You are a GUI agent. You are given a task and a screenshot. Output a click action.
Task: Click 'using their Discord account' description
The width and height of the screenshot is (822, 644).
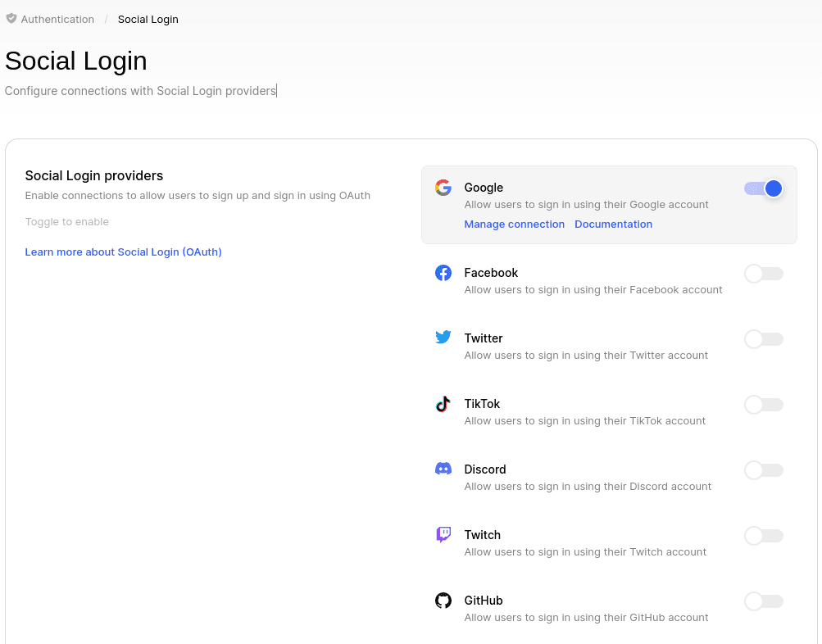click(588, 486)
